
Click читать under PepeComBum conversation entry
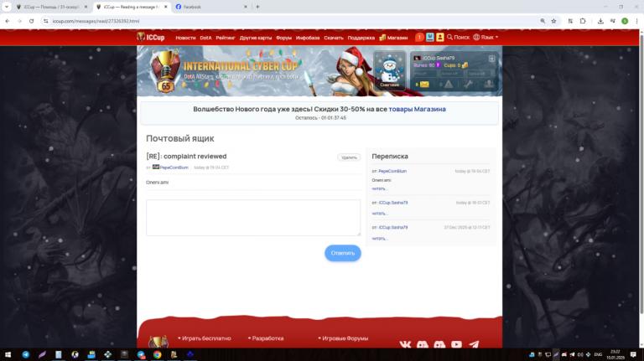379,188
